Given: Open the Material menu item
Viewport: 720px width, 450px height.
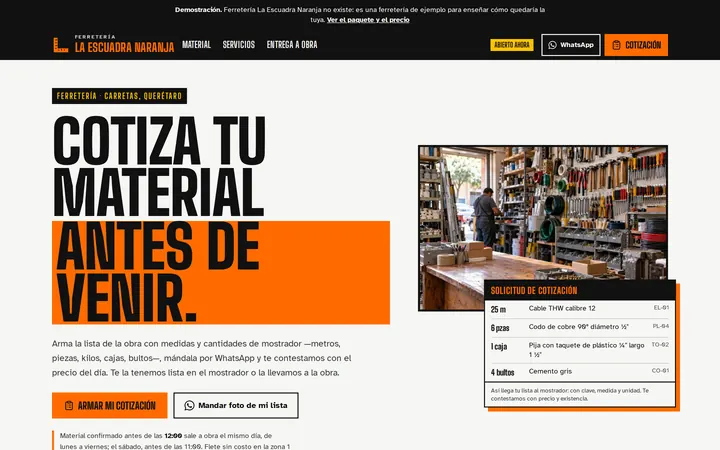Looking at the screenshot, I should [x=197, y=45].
